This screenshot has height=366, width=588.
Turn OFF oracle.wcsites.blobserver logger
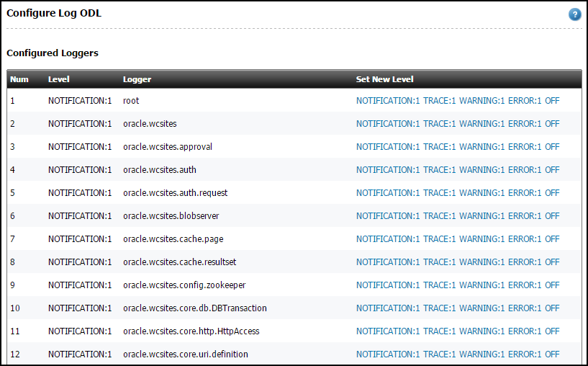pos(552,216)
